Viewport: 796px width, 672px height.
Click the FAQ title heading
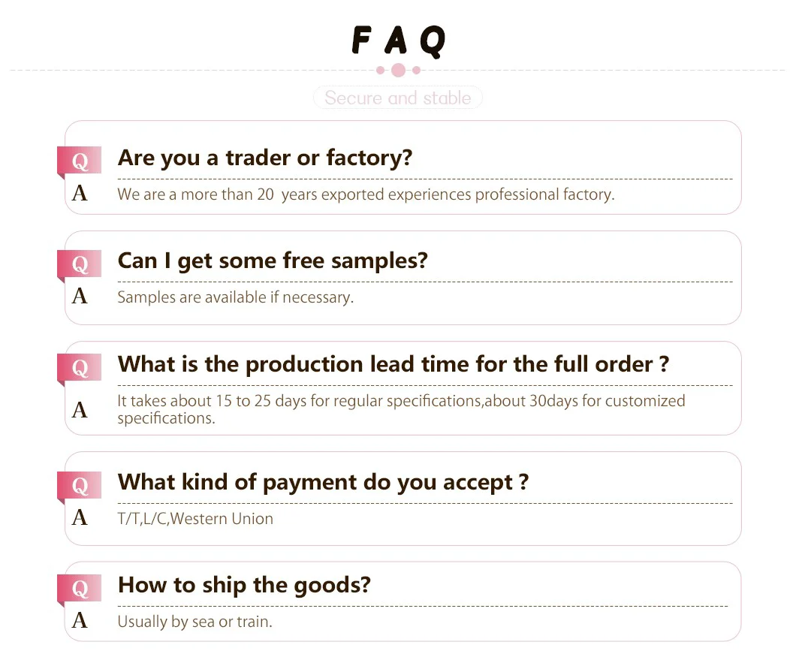[398, 41]
